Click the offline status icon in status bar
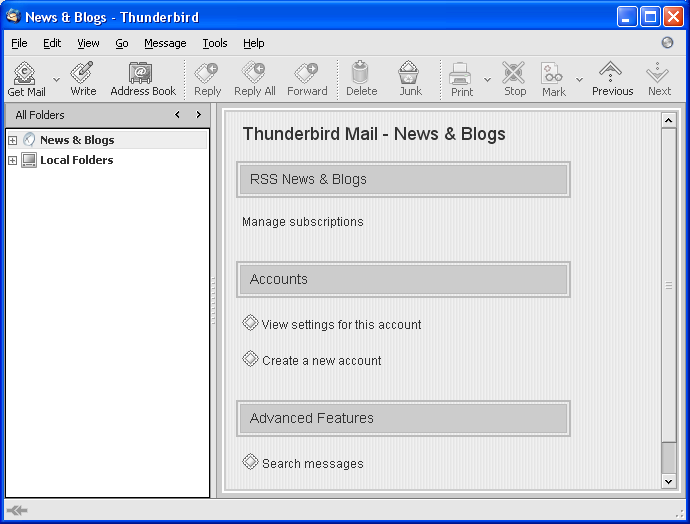The width and height of the screenshot is (690, 524). [17, 510]
